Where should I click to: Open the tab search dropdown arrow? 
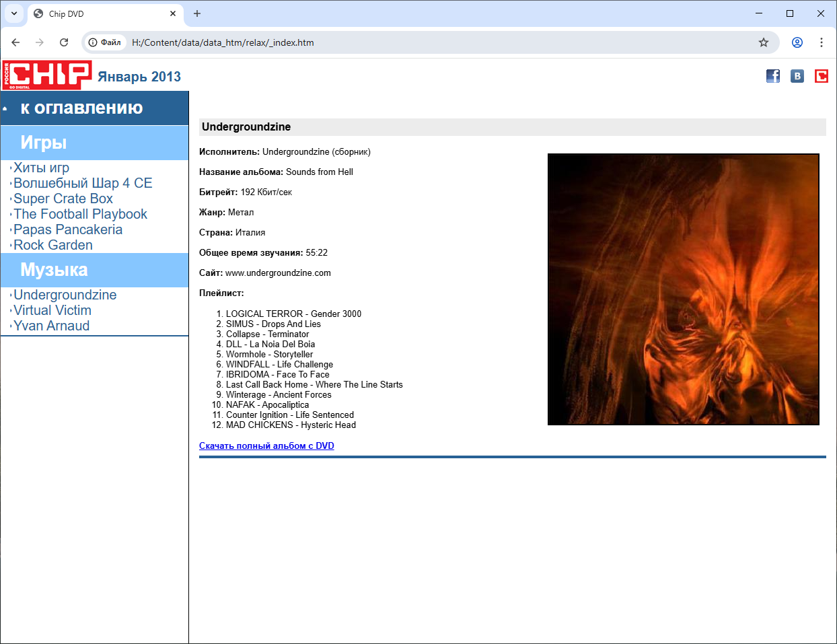14,13
